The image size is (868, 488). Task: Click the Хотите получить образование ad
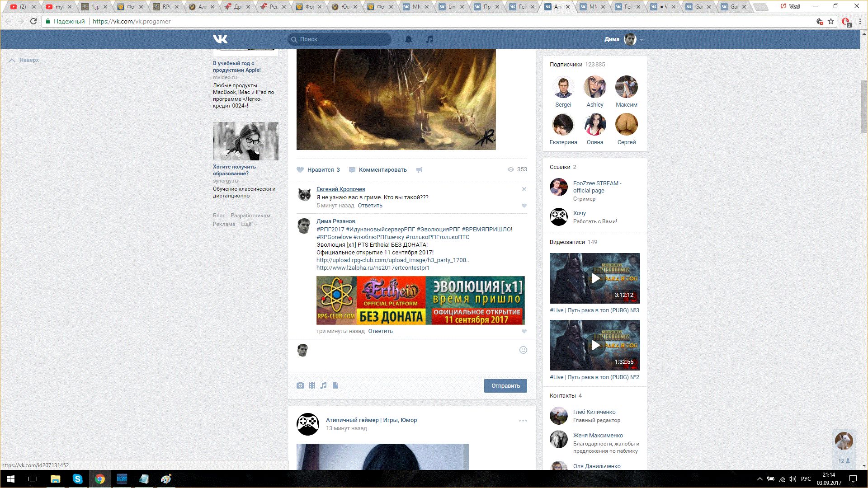coord(245,160)
